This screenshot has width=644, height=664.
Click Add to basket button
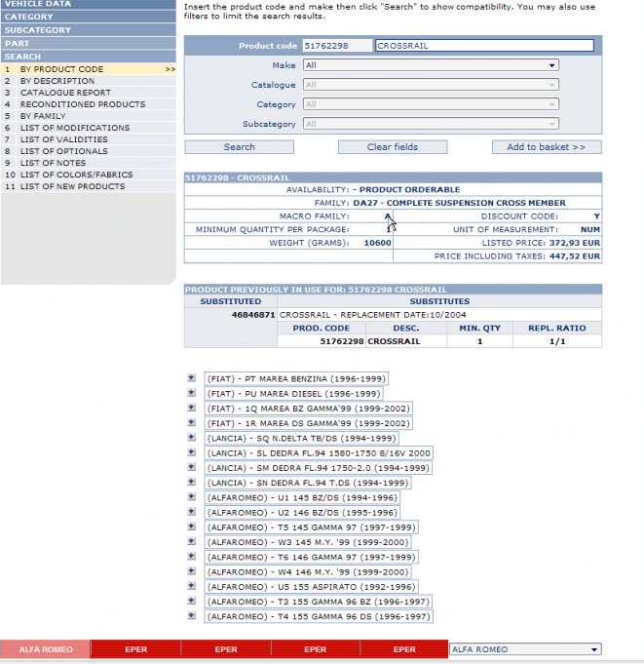(x=547, y=147)
